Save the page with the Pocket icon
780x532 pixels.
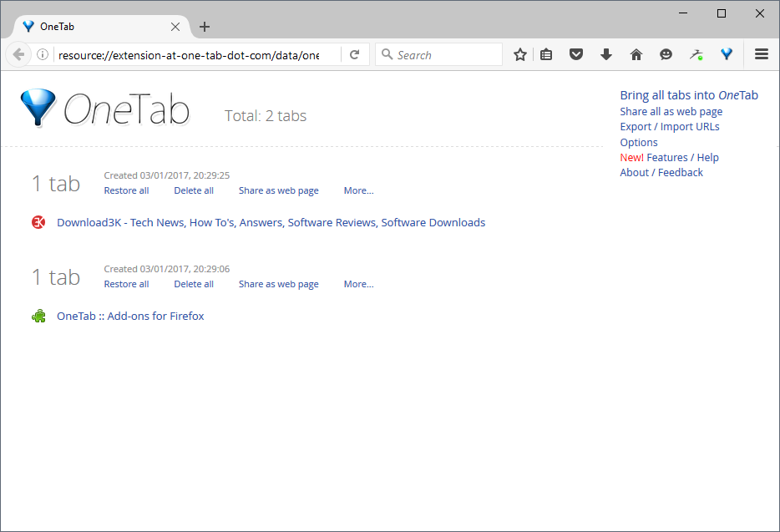click(576, 54)
